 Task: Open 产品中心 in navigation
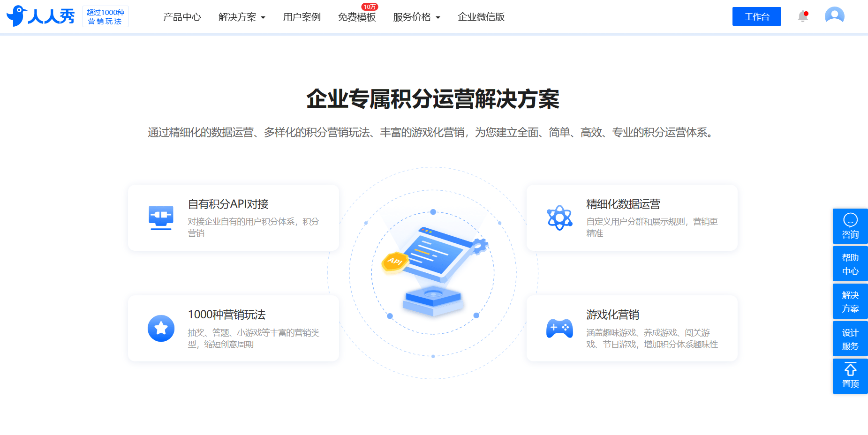(182, 17)
